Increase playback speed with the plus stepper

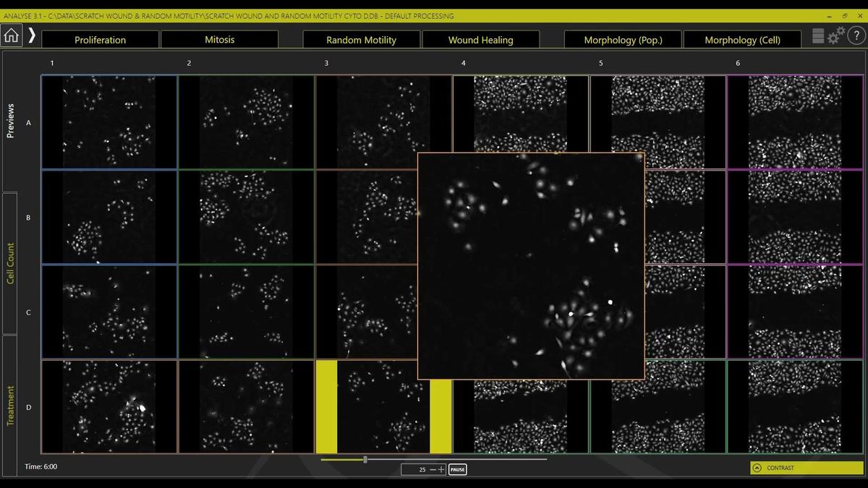tap(443, 469)
